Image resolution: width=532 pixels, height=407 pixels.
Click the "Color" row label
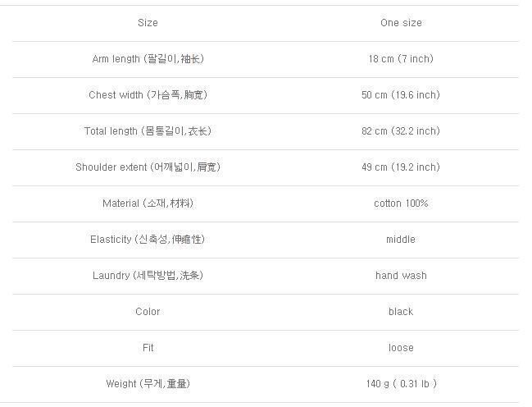148,312
